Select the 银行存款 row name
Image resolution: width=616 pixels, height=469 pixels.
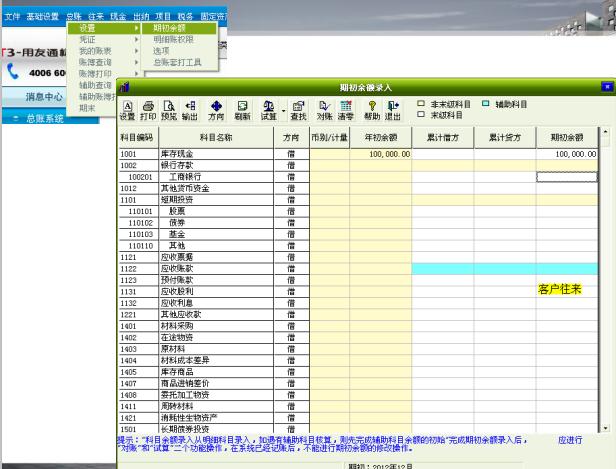pos(177,165)
